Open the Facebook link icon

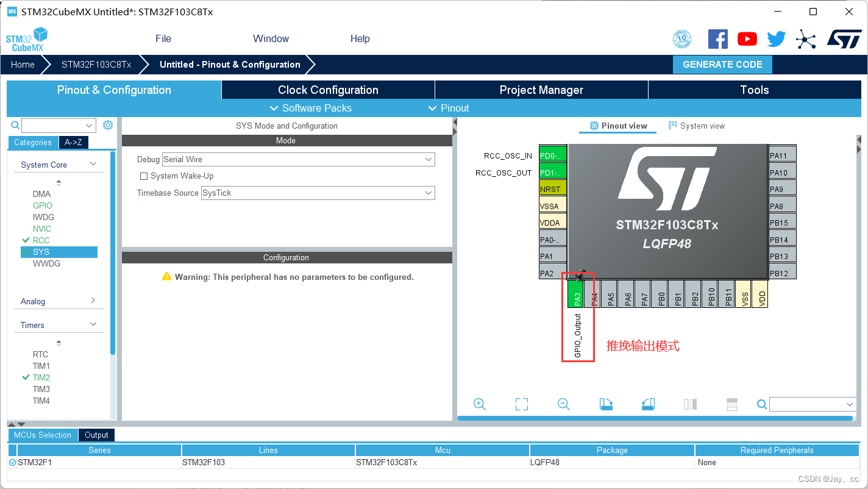point(718,39)
